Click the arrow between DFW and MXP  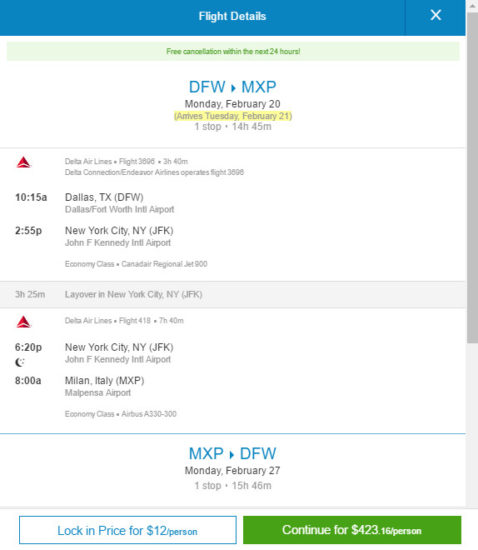[x=233, y=88]
